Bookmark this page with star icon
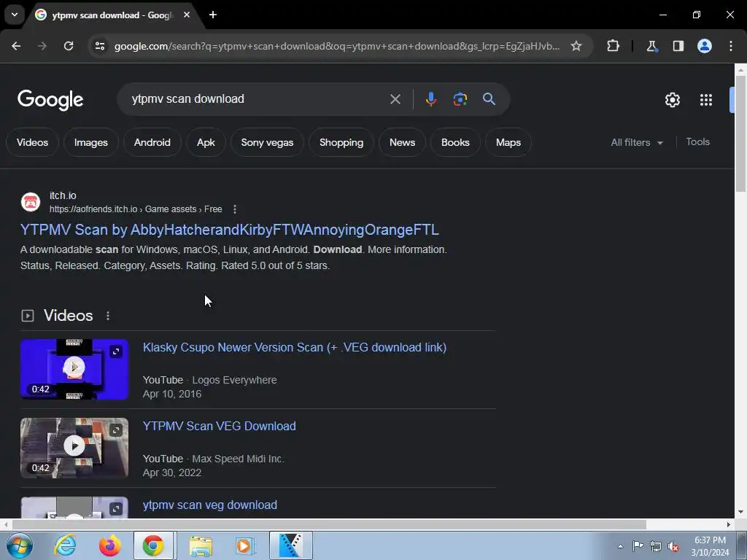Viewport: 747px width, 560px height. (576, 46)
